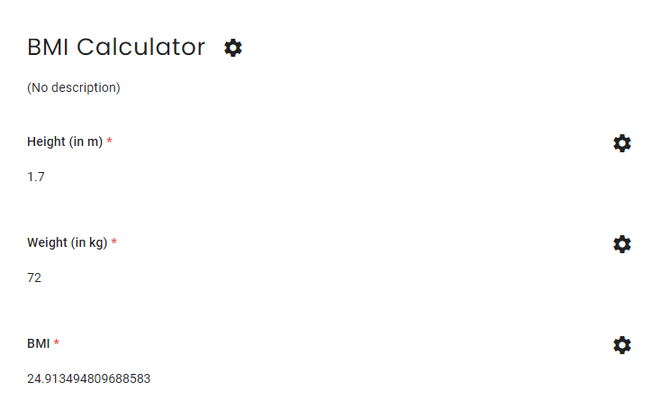
Task: Click the word "BMI" in the page title
Action: coord(48,47)
